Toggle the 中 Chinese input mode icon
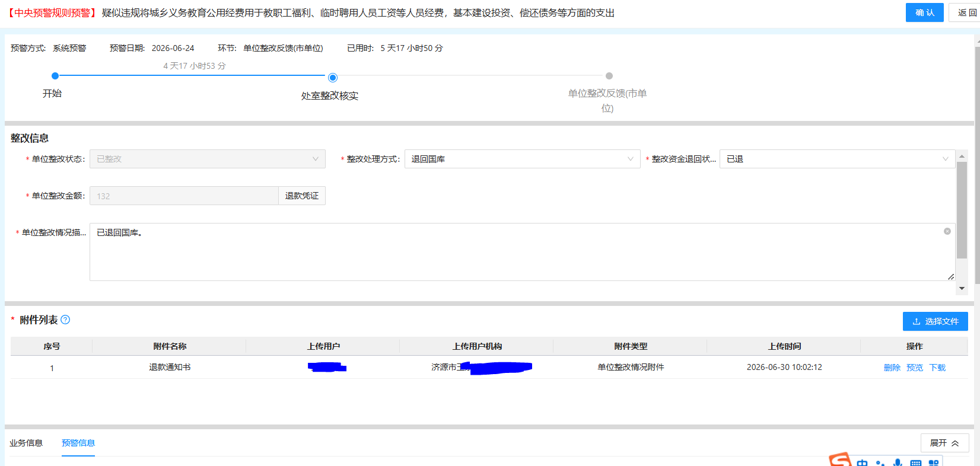Screen dimensions: 980x466 pos(862,462)
